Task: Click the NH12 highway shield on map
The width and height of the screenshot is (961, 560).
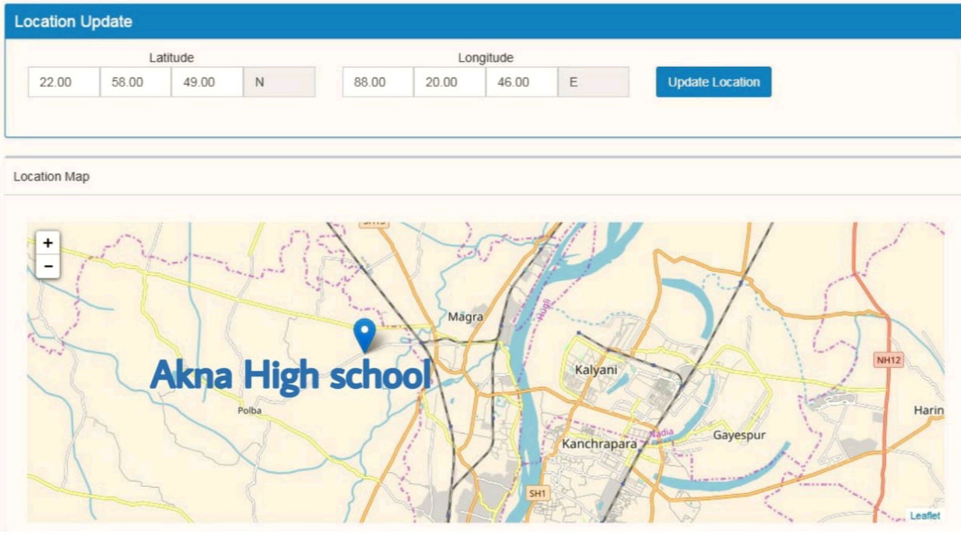Action: coord(888,360)
